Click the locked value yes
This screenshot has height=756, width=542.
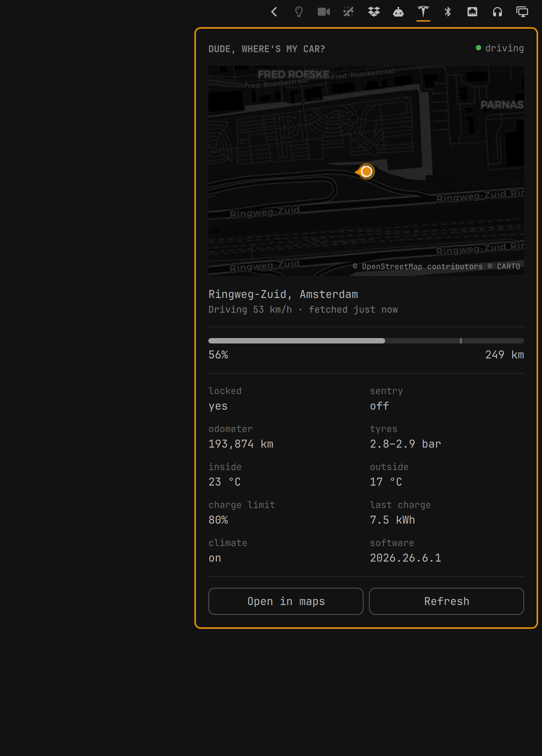pos(218,406)
